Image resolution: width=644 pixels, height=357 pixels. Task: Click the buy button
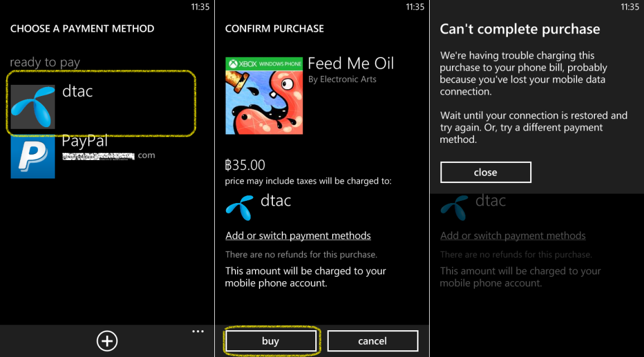(271, 341)
